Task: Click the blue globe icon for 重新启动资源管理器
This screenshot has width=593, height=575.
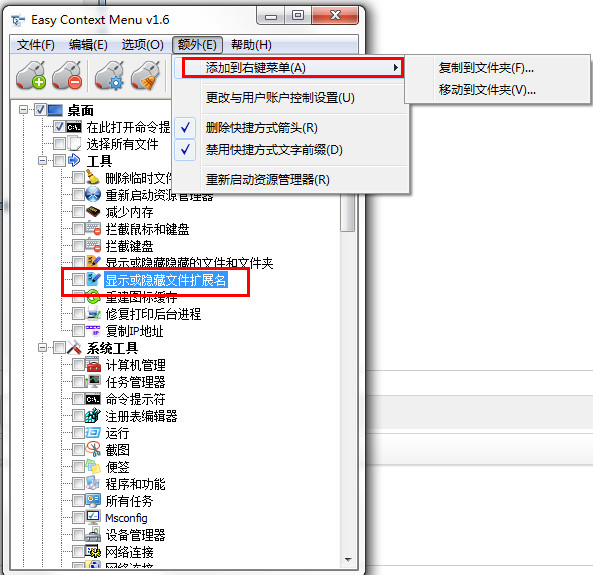Action: [93, 194]
